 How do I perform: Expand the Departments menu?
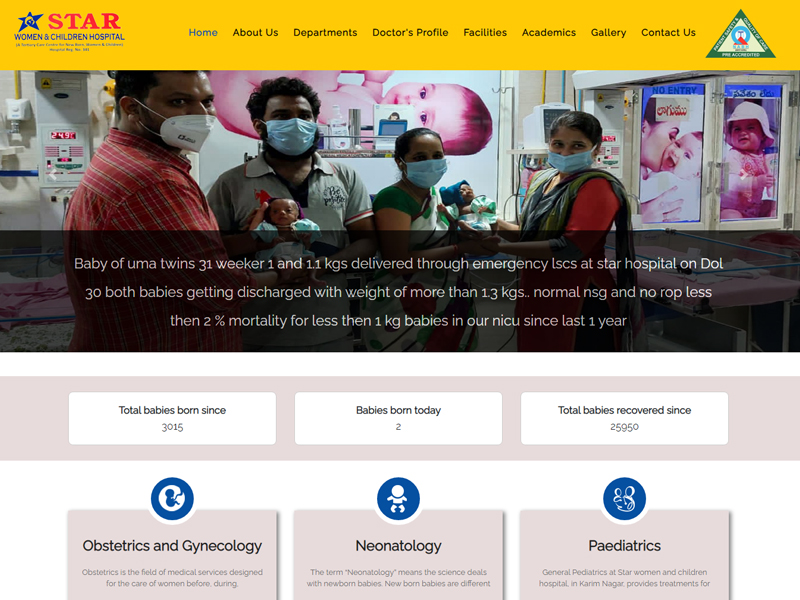[325, 32]
